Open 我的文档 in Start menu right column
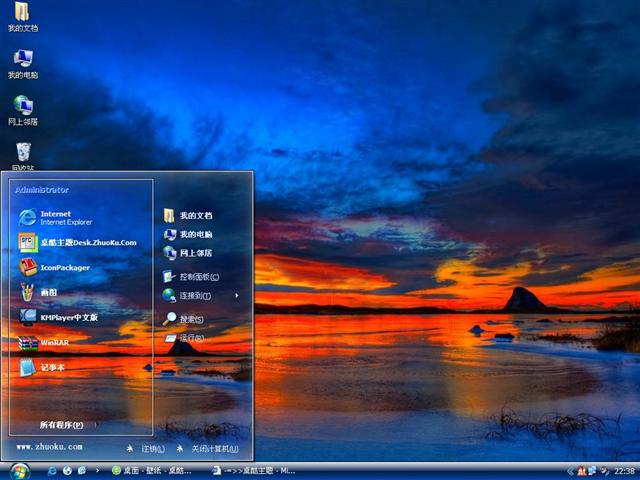This screenshot has width=640, height=480. coord(195,216)
